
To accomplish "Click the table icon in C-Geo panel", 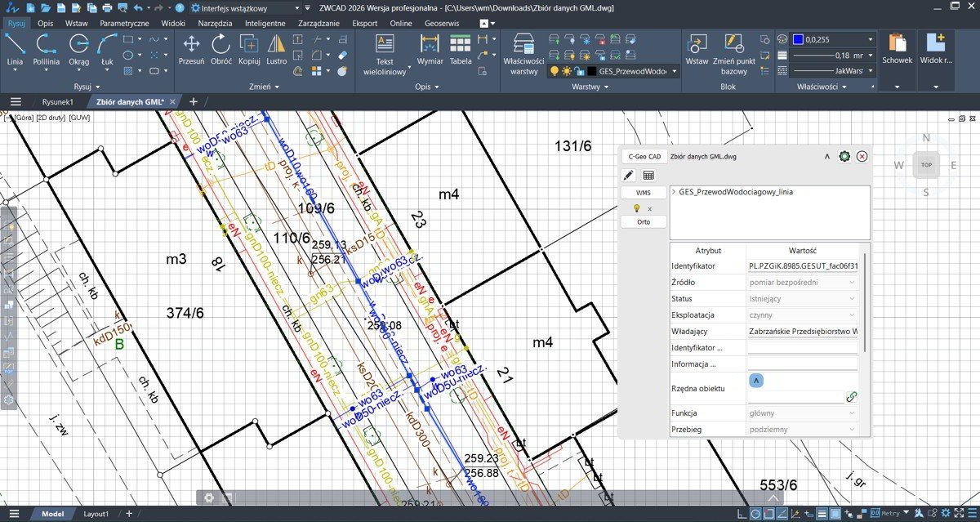I will [x=648, y=175].
